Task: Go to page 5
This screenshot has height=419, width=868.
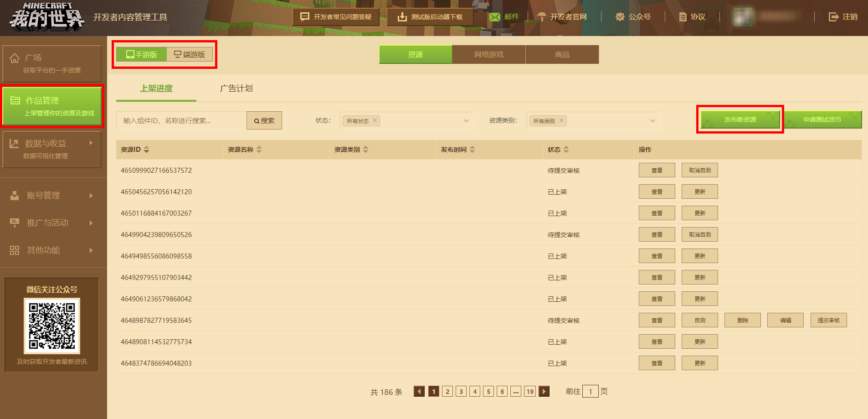Action: pos(488,391)
